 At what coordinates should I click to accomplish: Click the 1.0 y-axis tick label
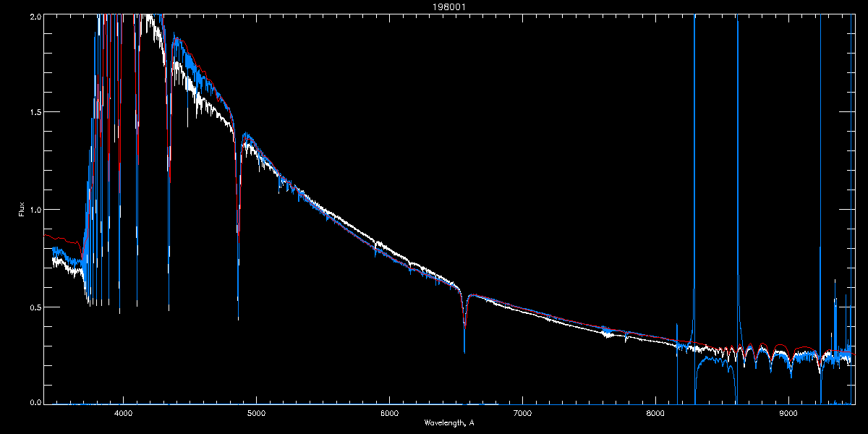(x=34, y=210)
